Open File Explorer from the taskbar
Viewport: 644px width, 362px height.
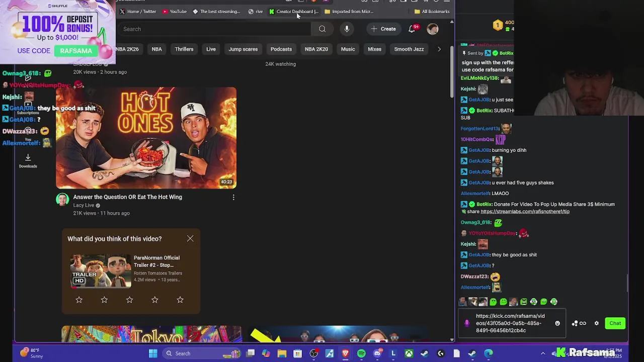(282, 353)
